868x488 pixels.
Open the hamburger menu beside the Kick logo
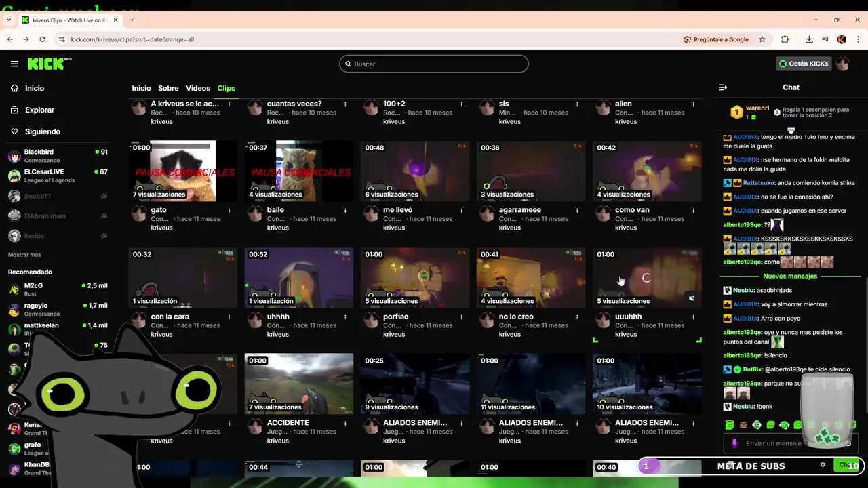[14, 64]
